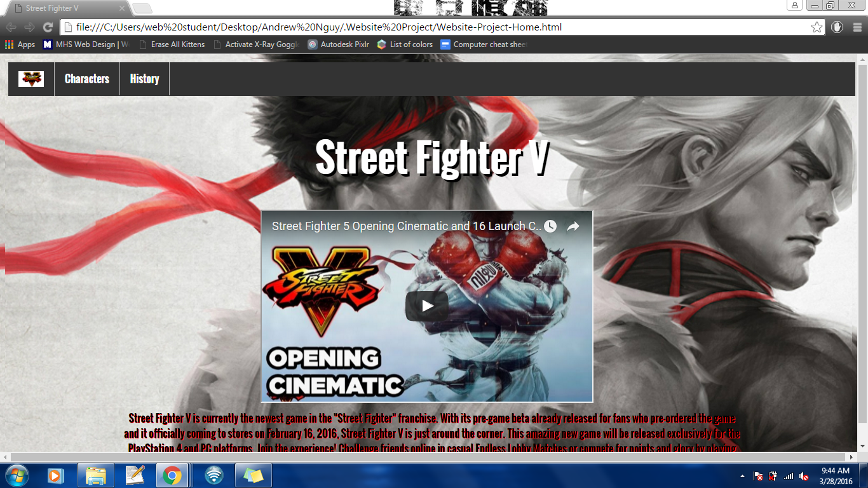Open the History page
The height and width of the screenshot is (488, 868).
144,79
